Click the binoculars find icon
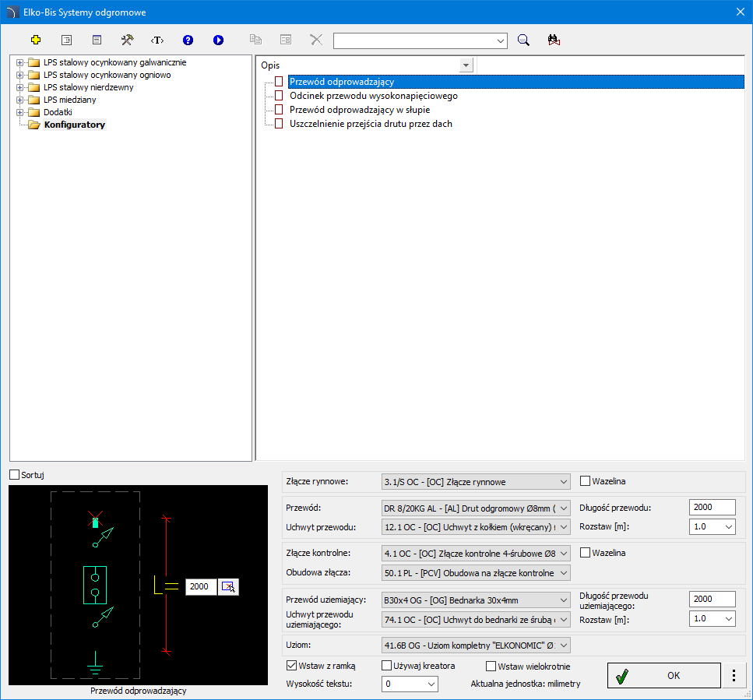 554,40
